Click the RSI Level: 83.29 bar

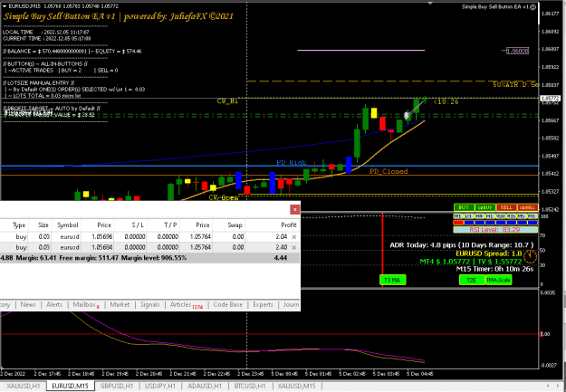495,230
